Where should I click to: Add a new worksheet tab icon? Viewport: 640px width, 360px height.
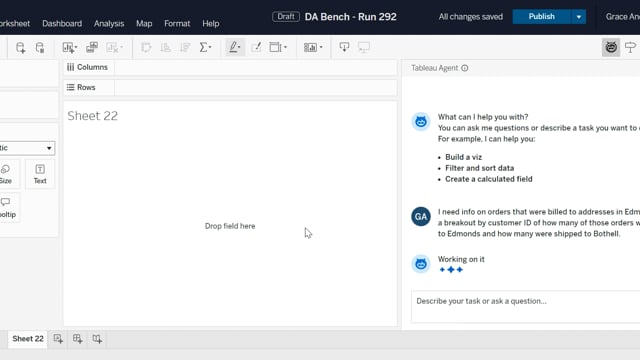(x=58, y=339)
